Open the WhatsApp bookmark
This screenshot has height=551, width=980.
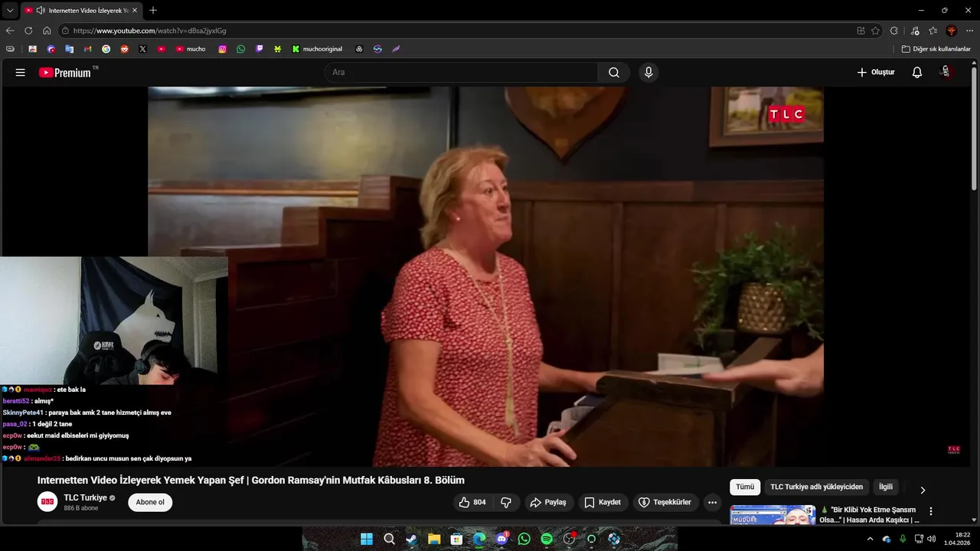click(240, 49)
